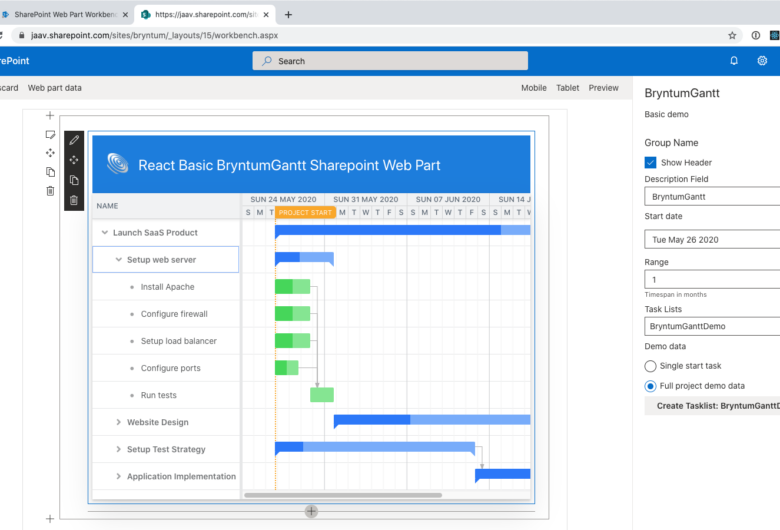Click the circular add web part plus button
Viewport: 780px width, 530px height.
tap(311, 511)
